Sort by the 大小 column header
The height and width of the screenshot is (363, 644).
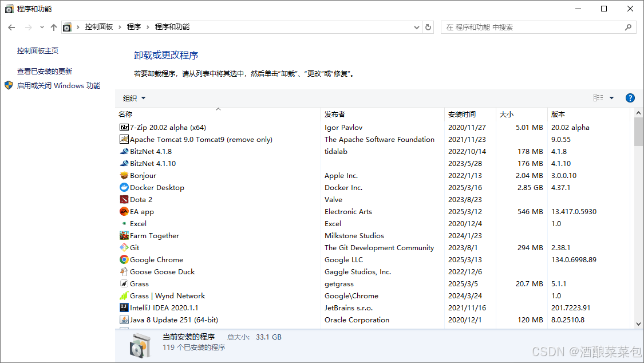pyautogui.click(x=521, y=114)
